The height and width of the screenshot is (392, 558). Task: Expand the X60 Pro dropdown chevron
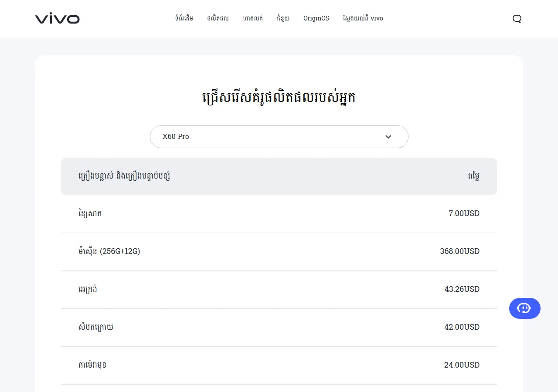(388, 137)
